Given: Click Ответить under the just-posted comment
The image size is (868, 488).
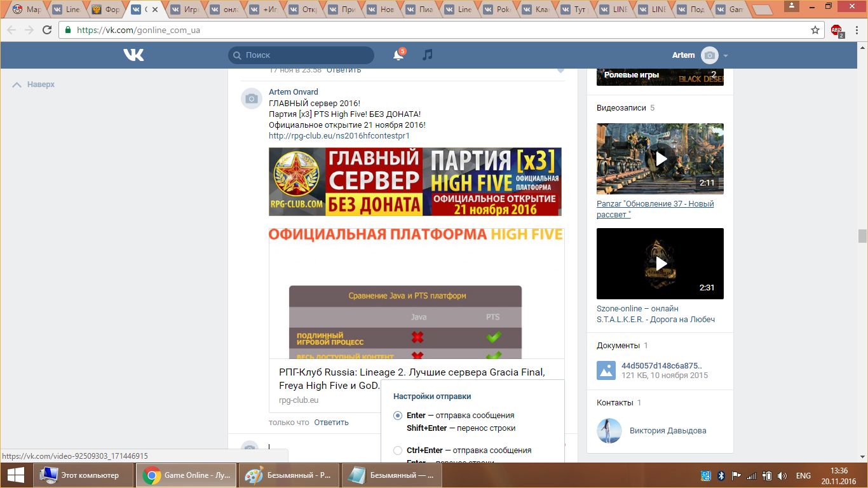Looking at the screenshot, I should [x=331, y=422].
